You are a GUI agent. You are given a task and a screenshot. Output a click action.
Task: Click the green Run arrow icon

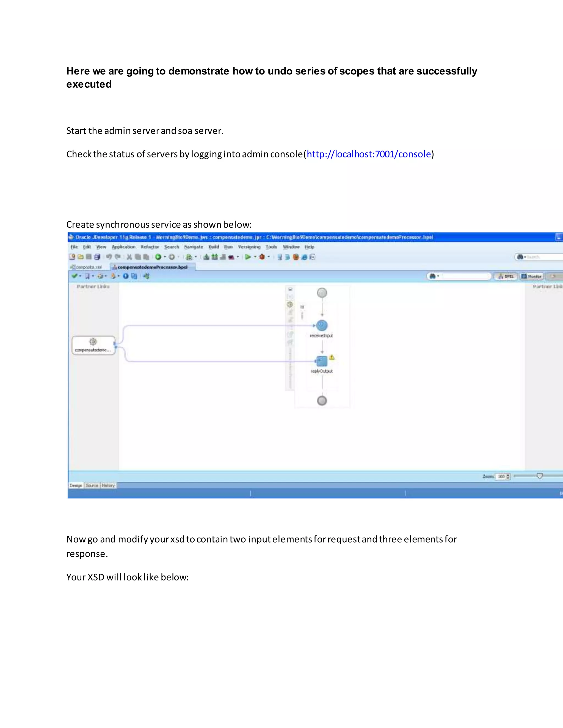[248, 257]
